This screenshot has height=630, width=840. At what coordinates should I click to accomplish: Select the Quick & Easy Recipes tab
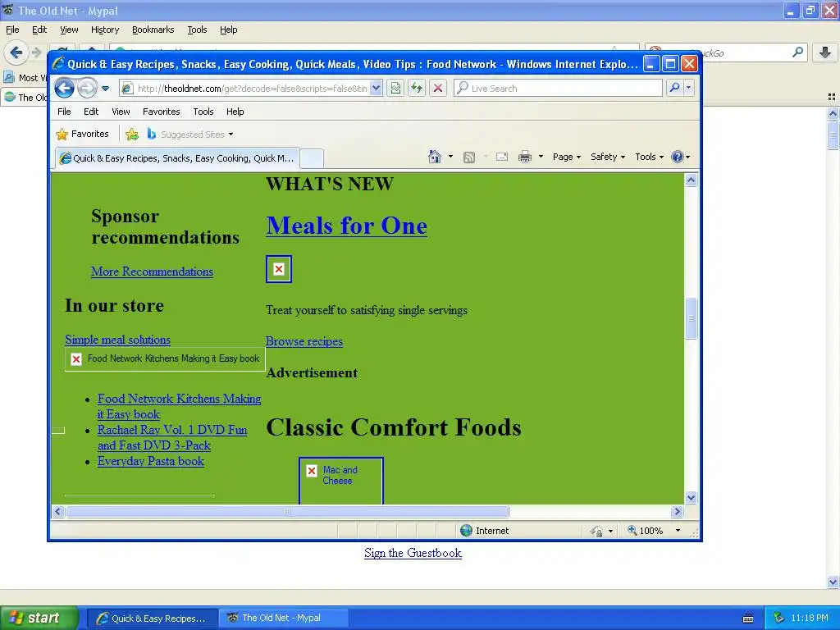[x=177, y=158]
